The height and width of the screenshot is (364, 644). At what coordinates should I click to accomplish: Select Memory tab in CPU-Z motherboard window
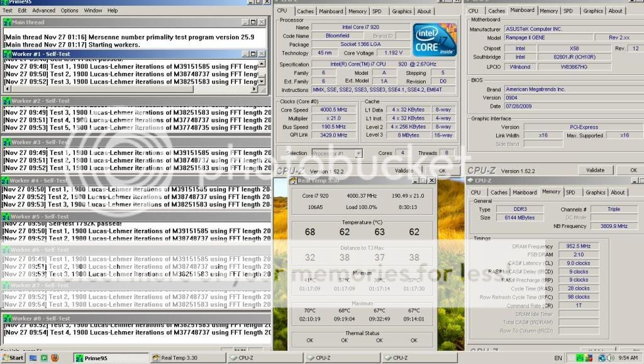(x=548, y=11)
